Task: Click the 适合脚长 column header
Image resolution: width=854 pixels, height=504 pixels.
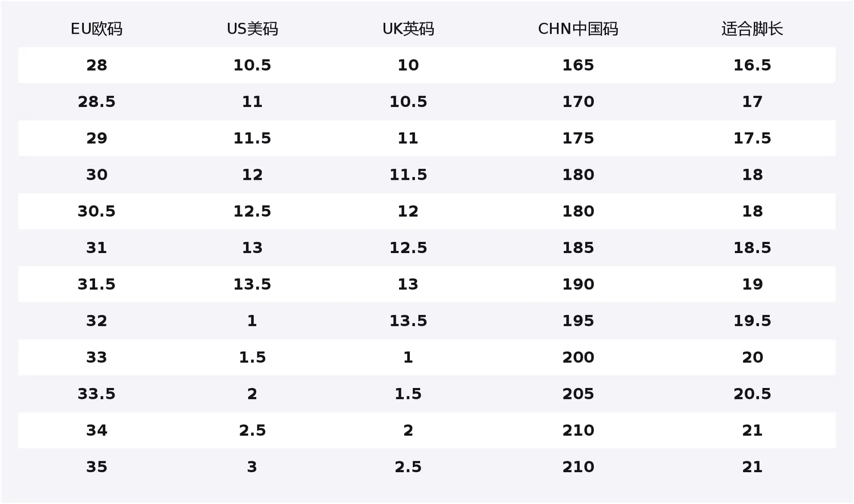Action: (x=752, y=29)
